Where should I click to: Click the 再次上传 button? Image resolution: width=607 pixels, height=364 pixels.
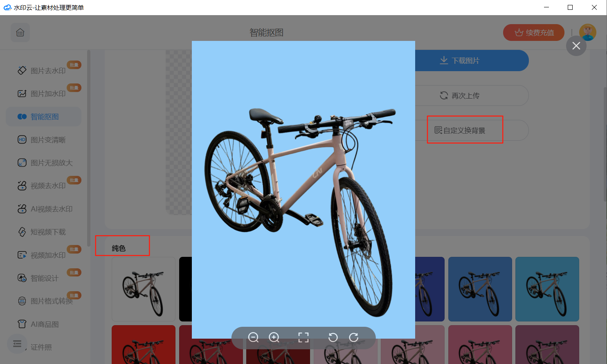tap(472, 96)
